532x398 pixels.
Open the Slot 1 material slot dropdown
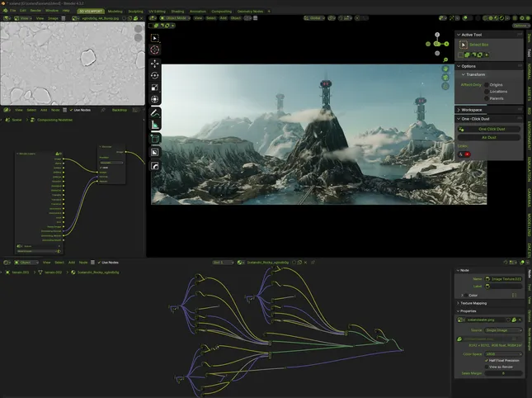[x=224, y=262]
